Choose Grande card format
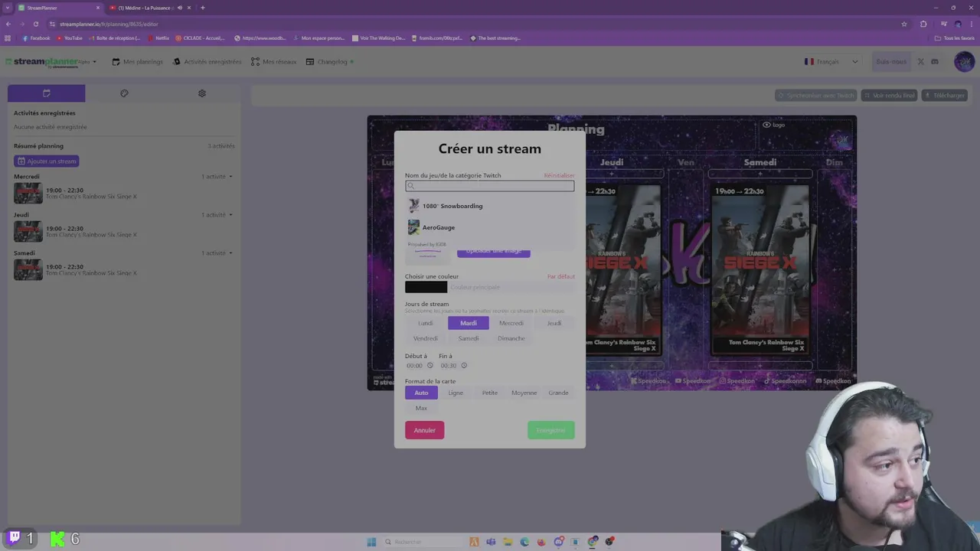Screen dimensions: 980x551 coord(558,393)
